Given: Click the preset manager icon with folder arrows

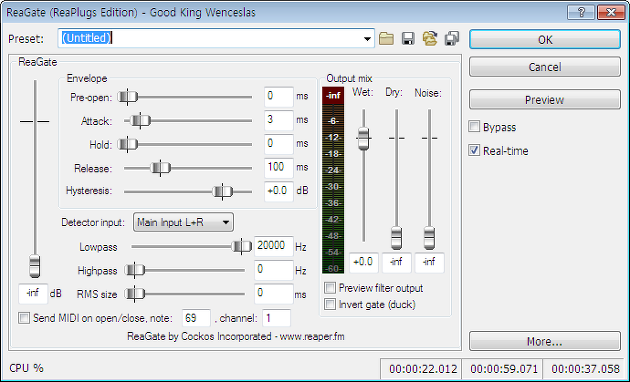Looking at the screenshot, I should point(430,39).
